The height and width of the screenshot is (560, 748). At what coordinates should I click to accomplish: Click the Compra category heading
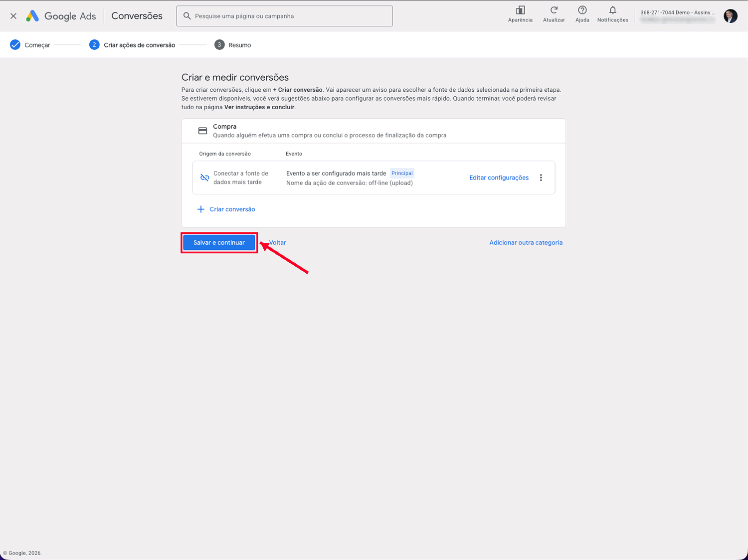point(224,127)
